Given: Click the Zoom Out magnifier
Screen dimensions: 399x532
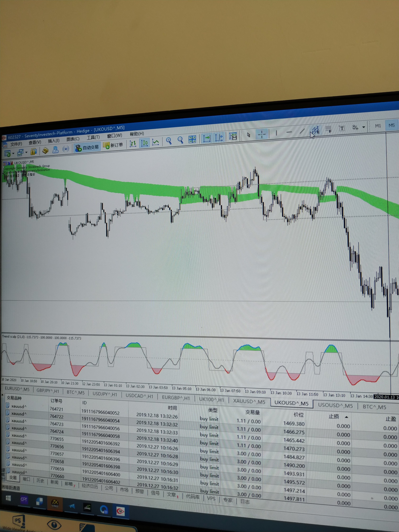Looking at the screenshot, I should tap(180, 140).
